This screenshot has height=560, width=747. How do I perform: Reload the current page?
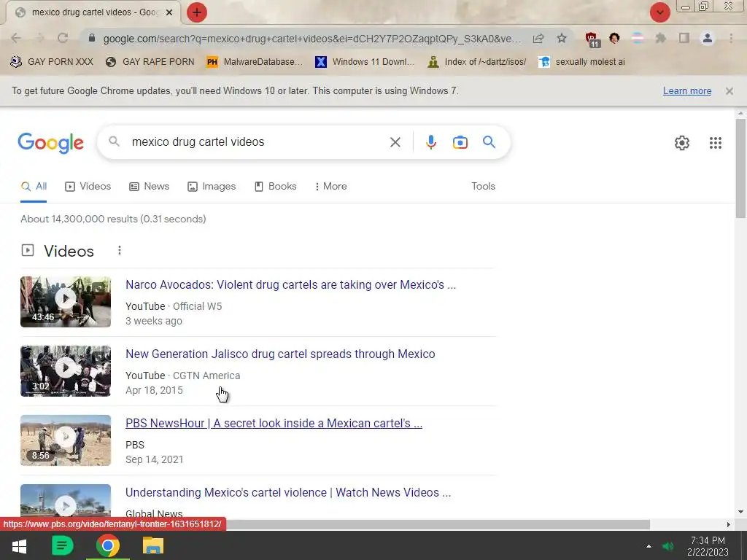pyautogui.click(x=63, y=38)
